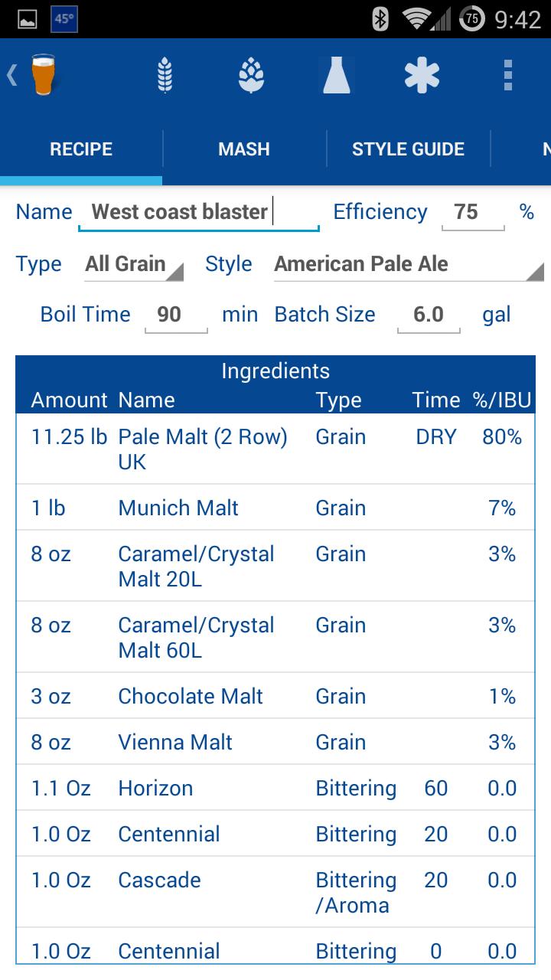Tap the beer glass home icon
Viewport: 551px width, 980px height.
pyautogui.click(x=44, y=75)
